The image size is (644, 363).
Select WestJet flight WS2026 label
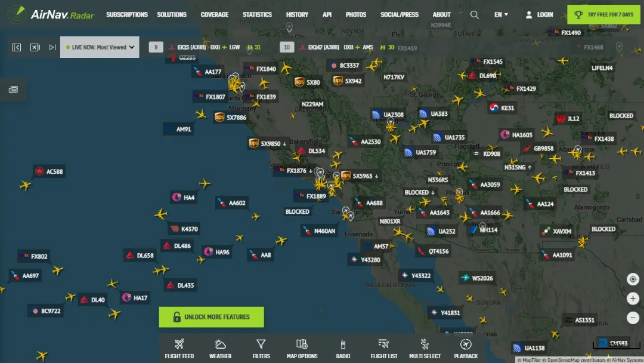point(477,278)
